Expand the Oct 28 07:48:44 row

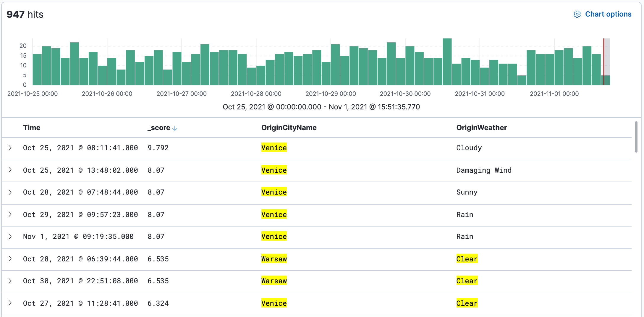tap(10, 192)
